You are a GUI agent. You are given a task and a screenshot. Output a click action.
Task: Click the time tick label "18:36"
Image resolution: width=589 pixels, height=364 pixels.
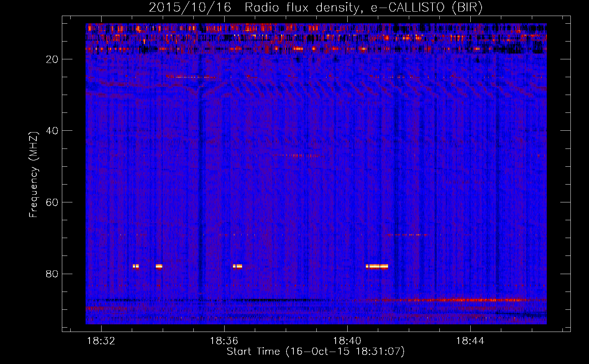pyautogui.click(x=224, y=341)
